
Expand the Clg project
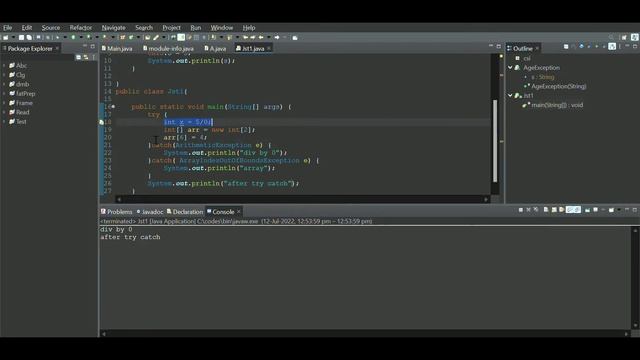pyautogui.click(x=4, y=75)
